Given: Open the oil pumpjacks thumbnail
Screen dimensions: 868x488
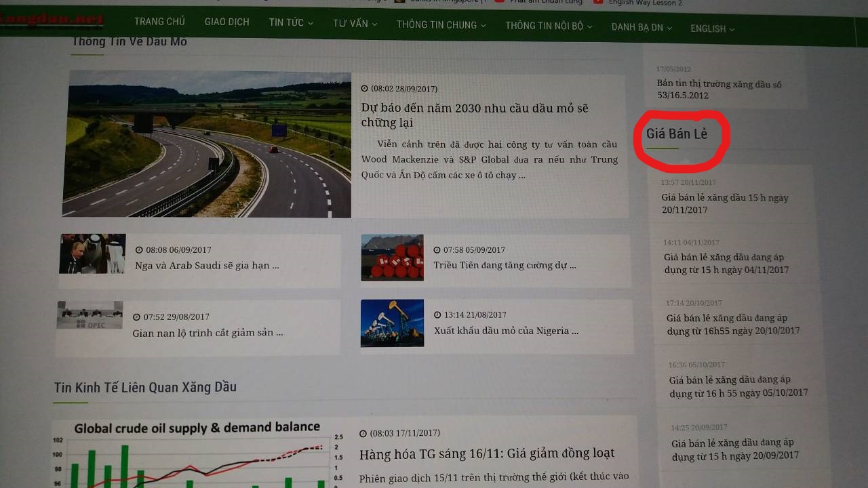Looking at the screenshot, I should point(392,323).
